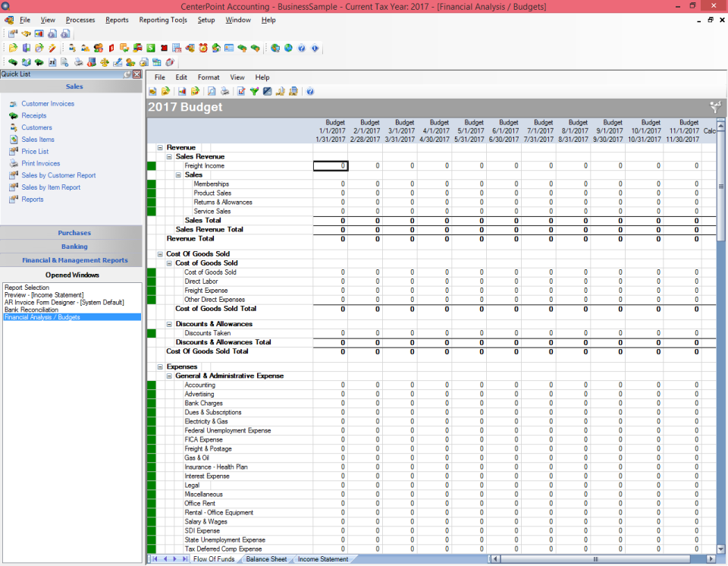Open the Reporting Tools menu
The height and width of the screenshot is (566, 728).
point(163,20)
